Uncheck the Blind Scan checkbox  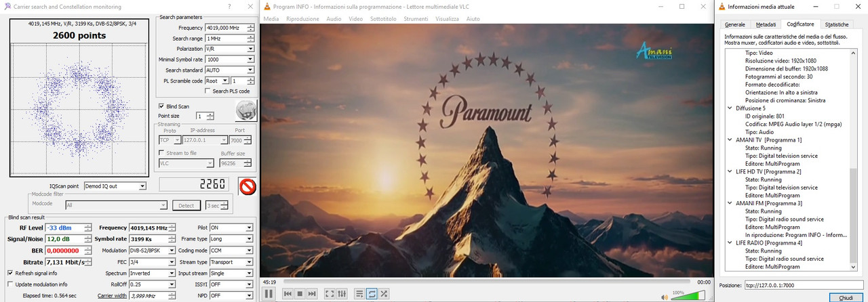(161, 106)
